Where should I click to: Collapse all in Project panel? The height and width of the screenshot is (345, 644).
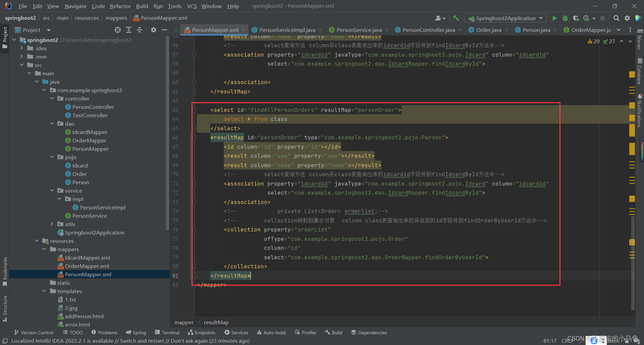pos(140,30)
